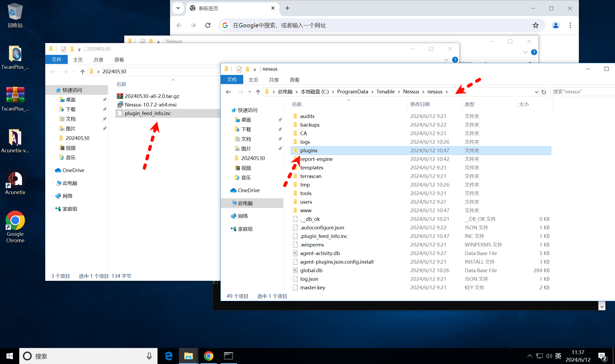The height and width of the screenshot is (364, 615).
Task: Select Nessus-10.7.2-x64.msi installer
Action: click(x=150, y=105)
